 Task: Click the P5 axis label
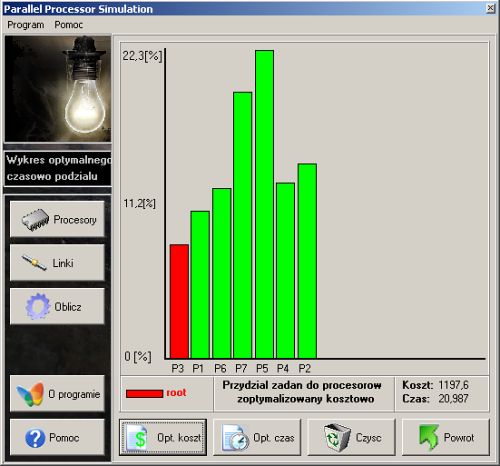click(x=262, y=368)
